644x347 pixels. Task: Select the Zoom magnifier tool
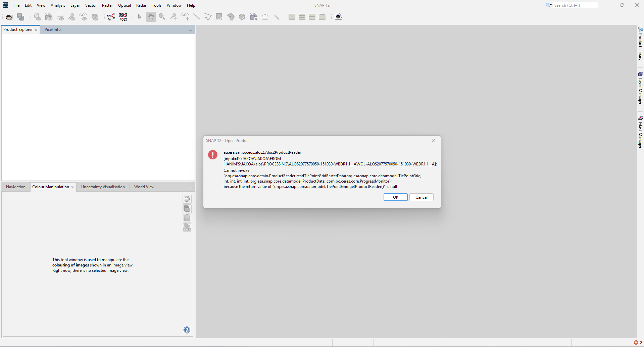tap(162, 17)
